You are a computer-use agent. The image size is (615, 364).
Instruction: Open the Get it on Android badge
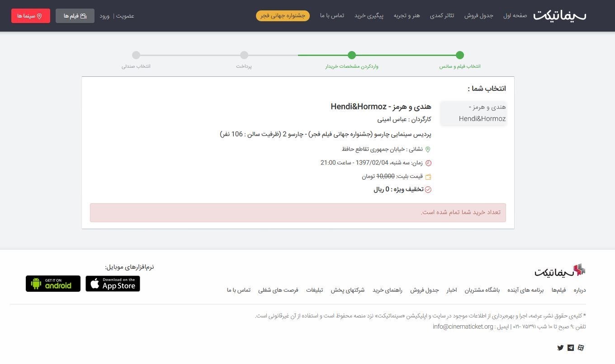pos(53,284)
